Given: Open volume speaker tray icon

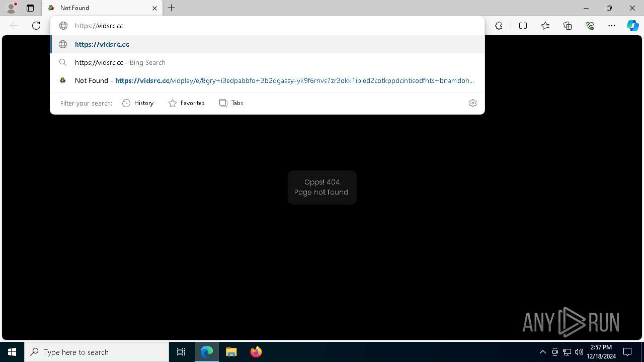Looking at the screenshot, I should tap(579, 352).
